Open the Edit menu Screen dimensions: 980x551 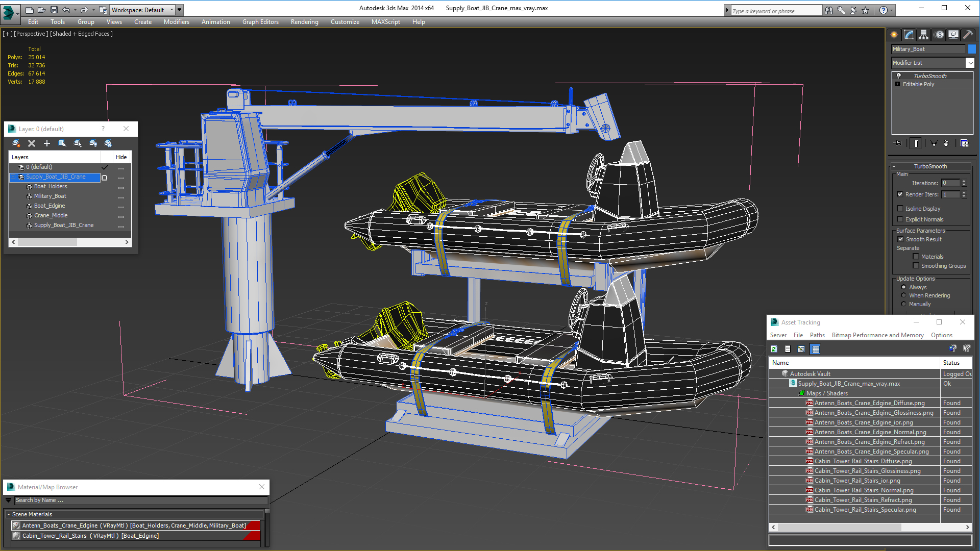[x=33, y=22]
